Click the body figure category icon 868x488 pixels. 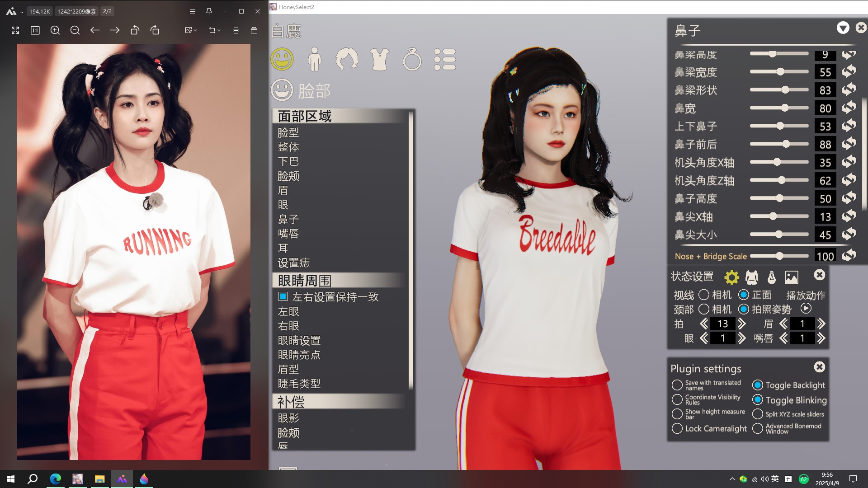tap(314, 60)
